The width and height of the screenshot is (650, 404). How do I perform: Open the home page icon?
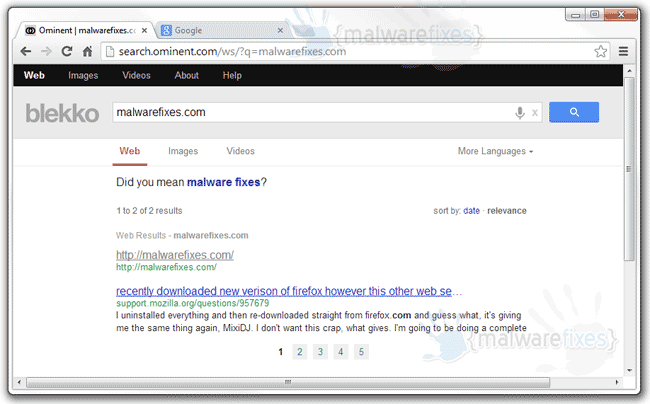pyautogui.click(x=87, y=51)
